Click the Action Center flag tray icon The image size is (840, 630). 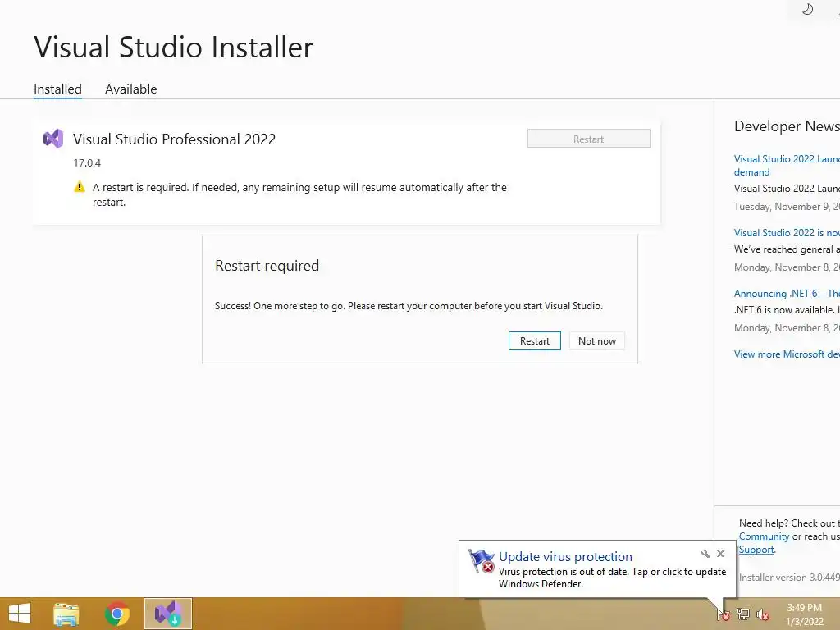(723, 614)
